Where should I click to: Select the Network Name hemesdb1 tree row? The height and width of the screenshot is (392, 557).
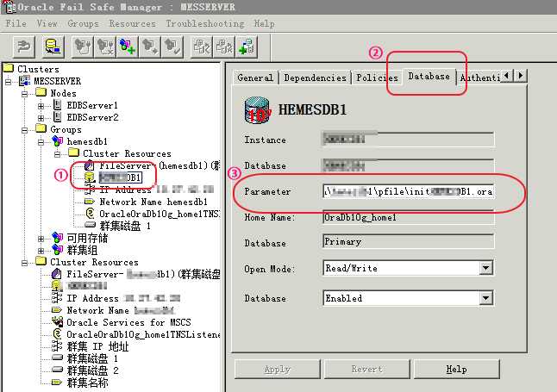point(153,202)
